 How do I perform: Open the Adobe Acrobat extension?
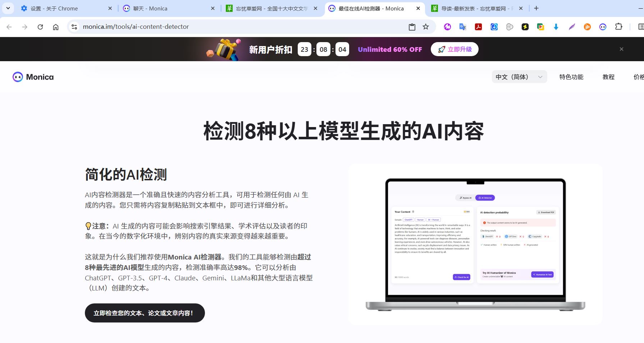478,27
